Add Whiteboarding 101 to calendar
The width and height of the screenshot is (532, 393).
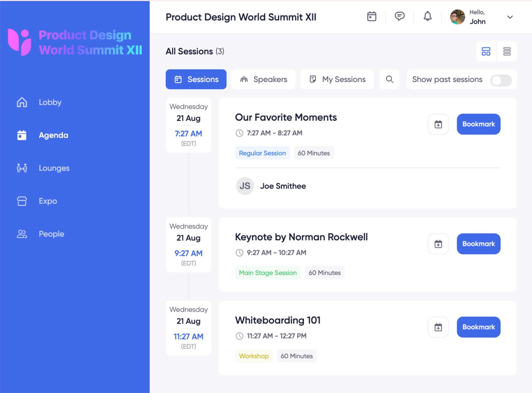coord(438,327)
